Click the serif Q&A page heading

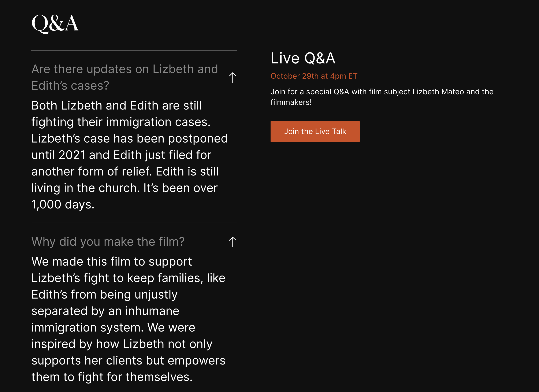[55, 23]
